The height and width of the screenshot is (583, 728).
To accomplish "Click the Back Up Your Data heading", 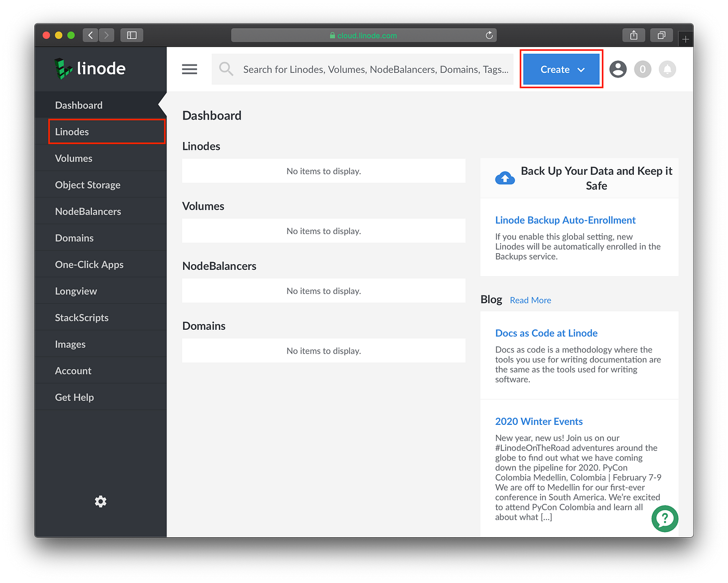I will 596,178.
